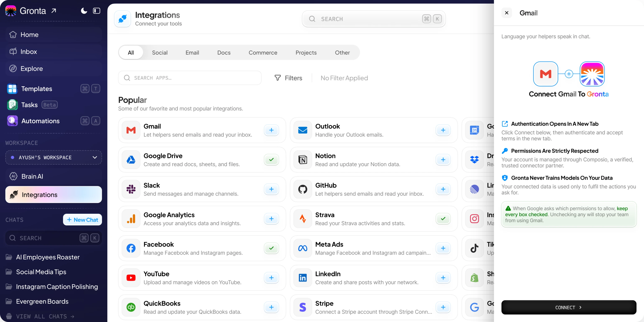Open Inbox in the sidebar
Viewport: 644px width, 322px height.
click(x=54, y=51)
